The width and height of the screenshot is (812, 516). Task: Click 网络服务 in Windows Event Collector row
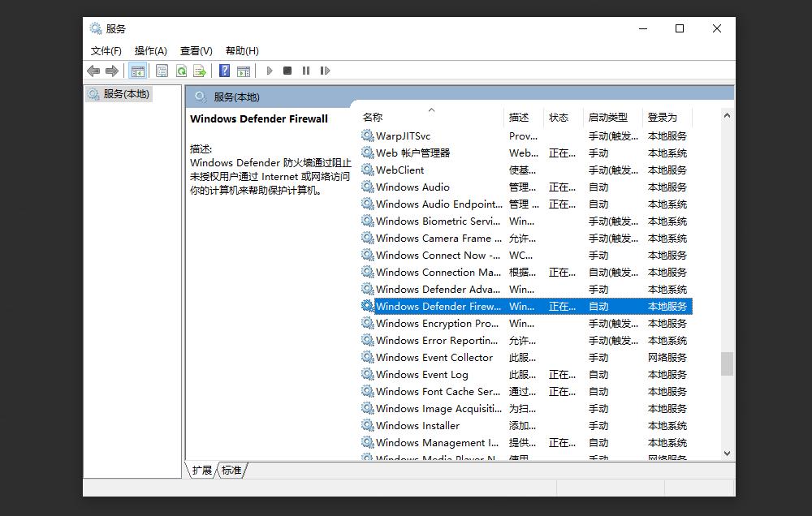tap(667, 358)
